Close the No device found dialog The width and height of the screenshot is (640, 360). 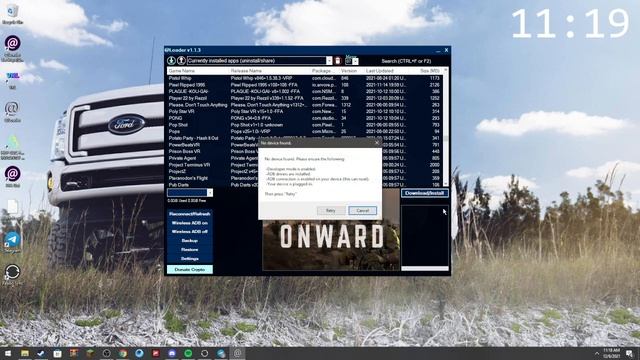(x=376, y=143)
